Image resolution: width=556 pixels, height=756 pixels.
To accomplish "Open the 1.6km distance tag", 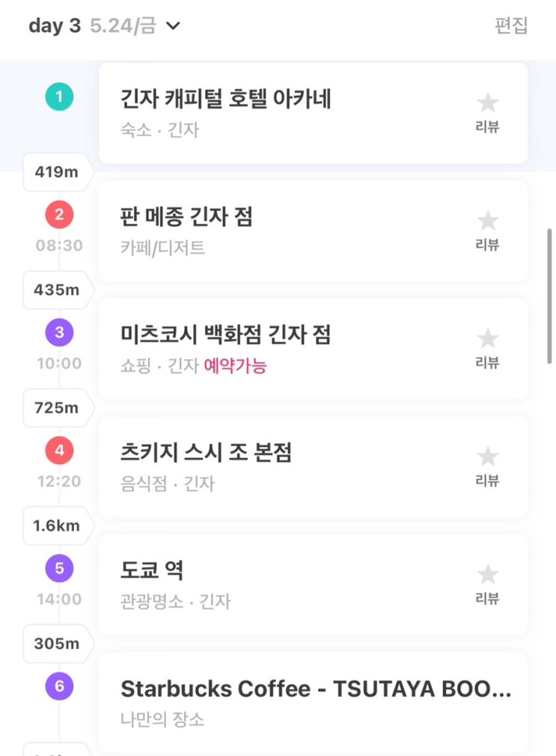I will pos(56,525).
